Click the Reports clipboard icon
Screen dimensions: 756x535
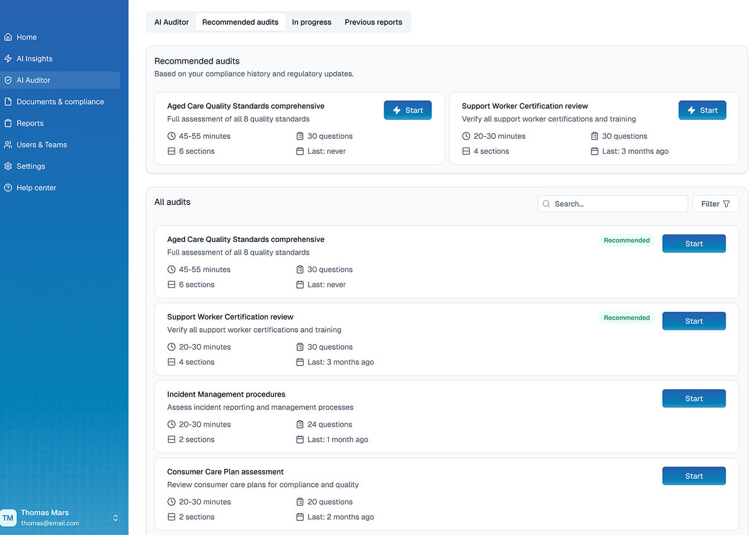(8, 123)
